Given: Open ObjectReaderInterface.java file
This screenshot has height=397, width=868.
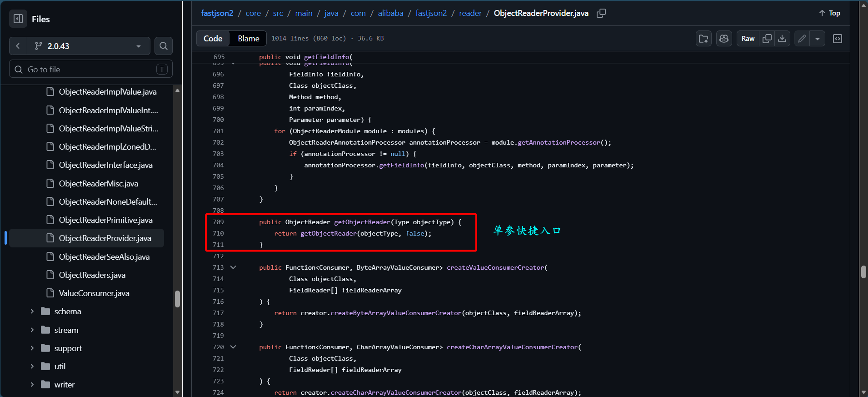Looking at the screenshot, I should 106,165.
